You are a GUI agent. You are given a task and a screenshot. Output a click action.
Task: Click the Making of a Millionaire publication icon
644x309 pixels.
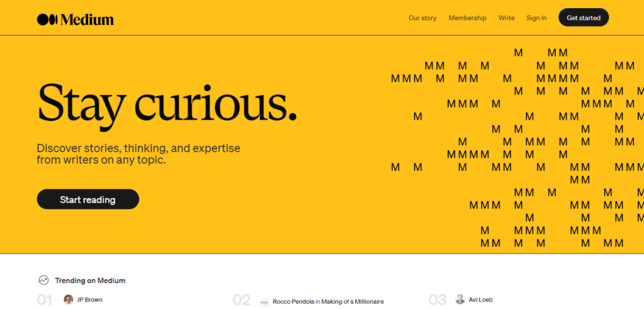pos(265,301)
